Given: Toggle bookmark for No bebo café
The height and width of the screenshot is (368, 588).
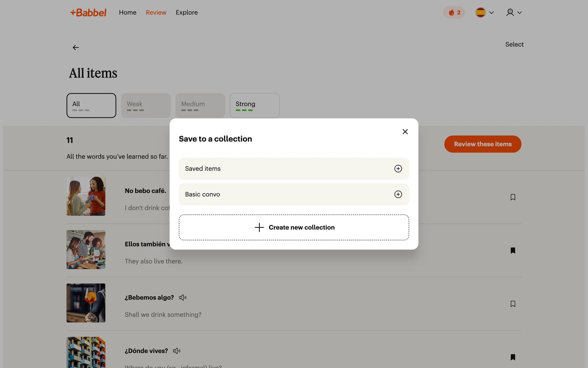Looking at the screenshot, I should click(513, 197).
